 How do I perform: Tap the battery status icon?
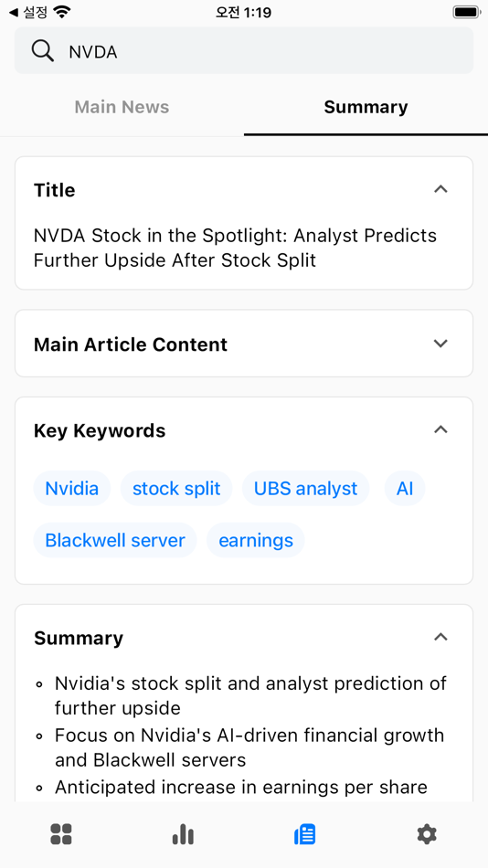(466, 12)
